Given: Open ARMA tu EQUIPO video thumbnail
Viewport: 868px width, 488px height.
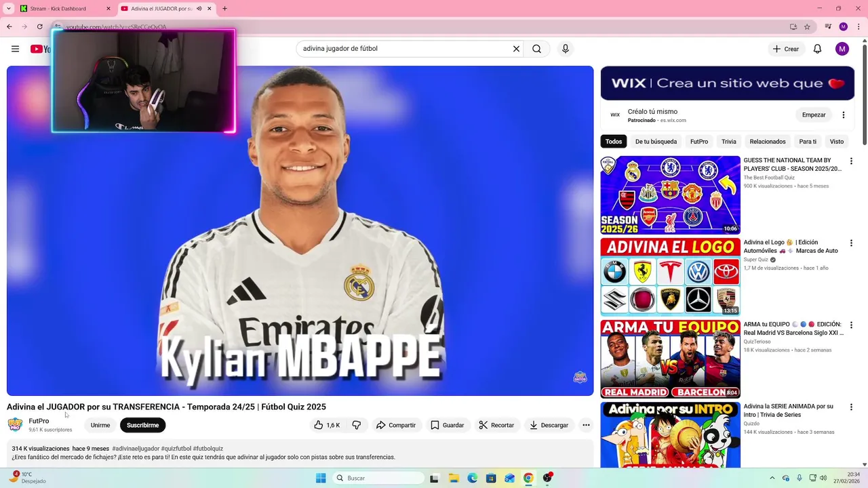Looking at the screenshot, I should 670,359.
